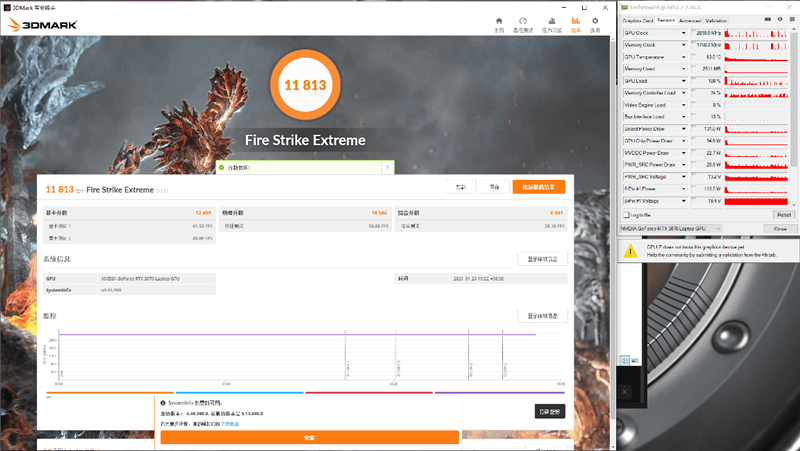The height and width of the screenshot is (451, 800).
Task: Open the 3DMark Stress Tests icon
Action: point(552,21)
